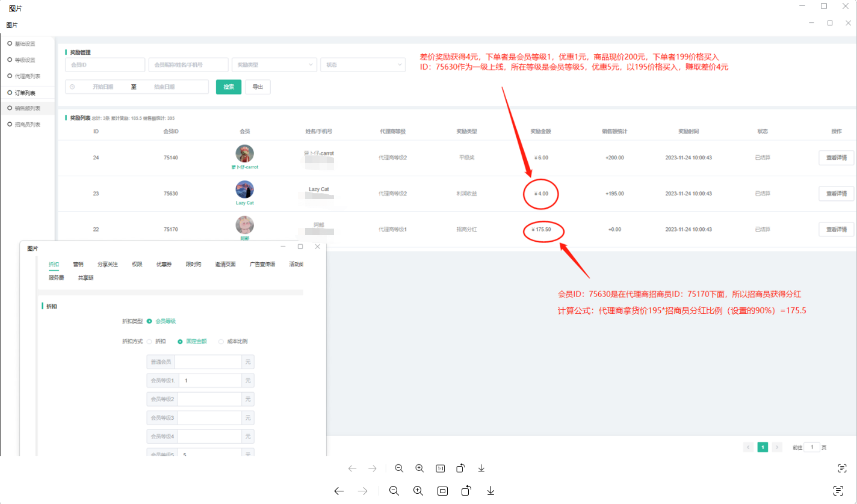
Task: Click zoom in in the bottom toolbar
Action: 418,491
